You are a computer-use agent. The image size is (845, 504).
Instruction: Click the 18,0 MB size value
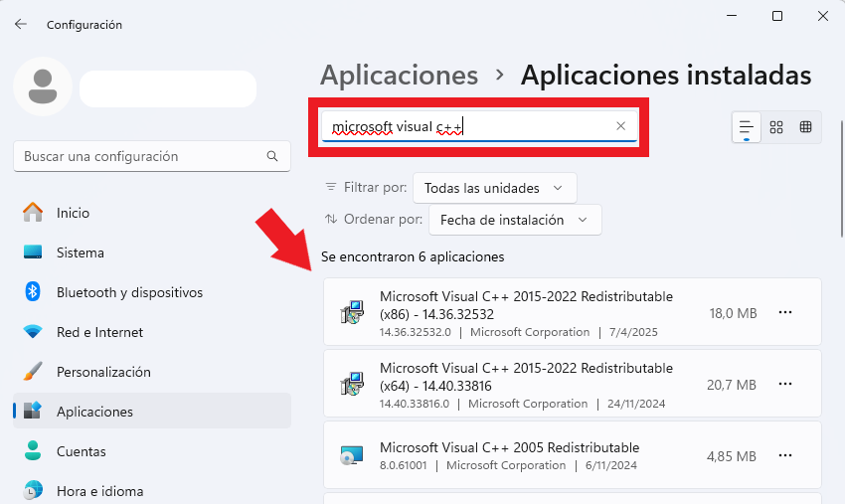[x=733, y=313]
